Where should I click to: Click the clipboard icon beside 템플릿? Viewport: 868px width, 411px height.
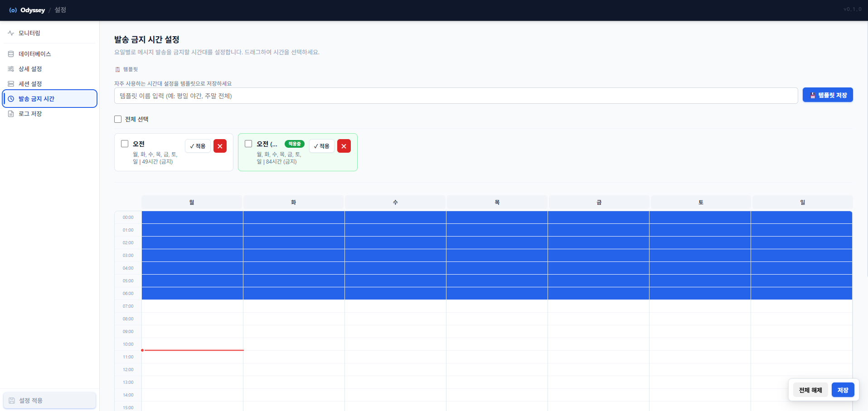click(x=117, y=69)
